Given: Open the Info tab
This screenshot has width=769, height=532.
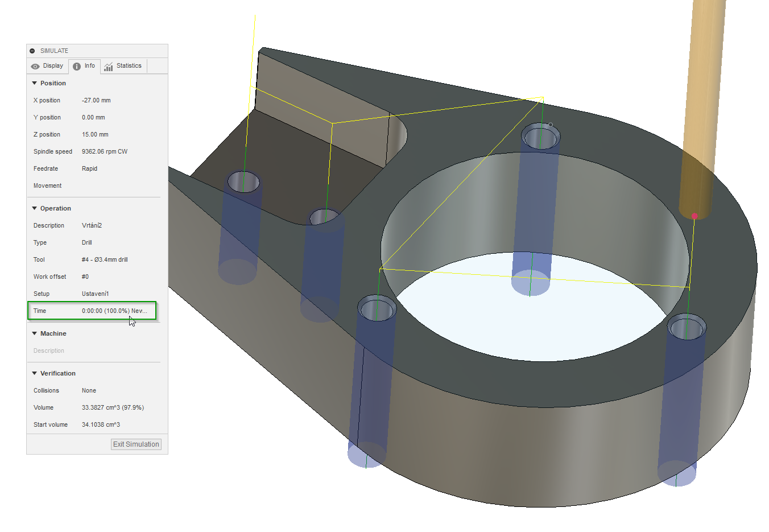Looking at the screenshot, I should (x=84, y=66).
